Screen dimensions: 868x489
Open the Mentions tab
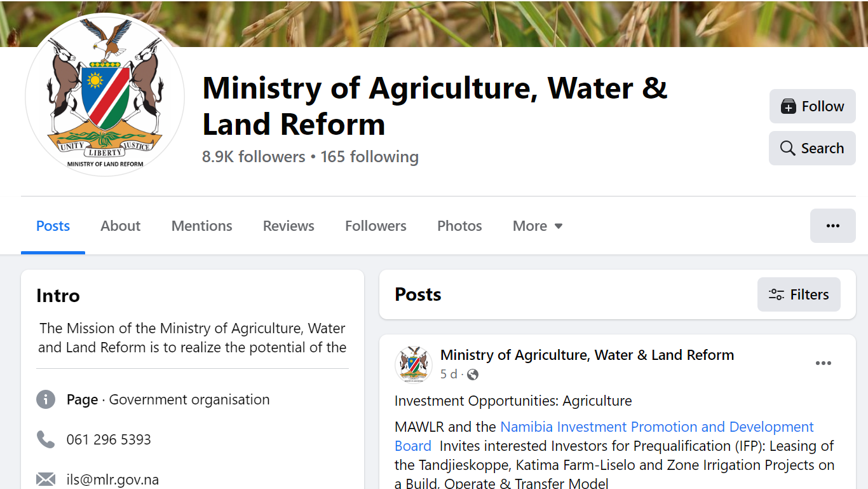(x=201, y=226)
